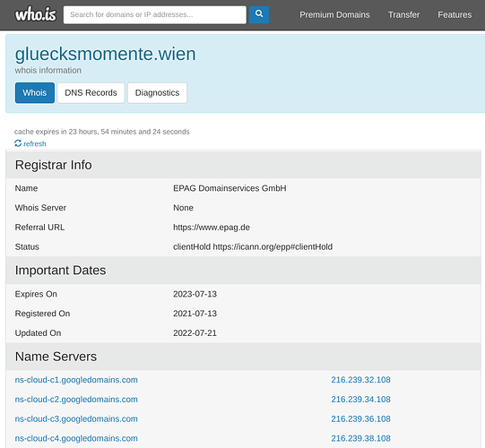Open ns-cloud-c2.googledomains.com link
This screenshot has height=448, width=485.
pos(76,399)
